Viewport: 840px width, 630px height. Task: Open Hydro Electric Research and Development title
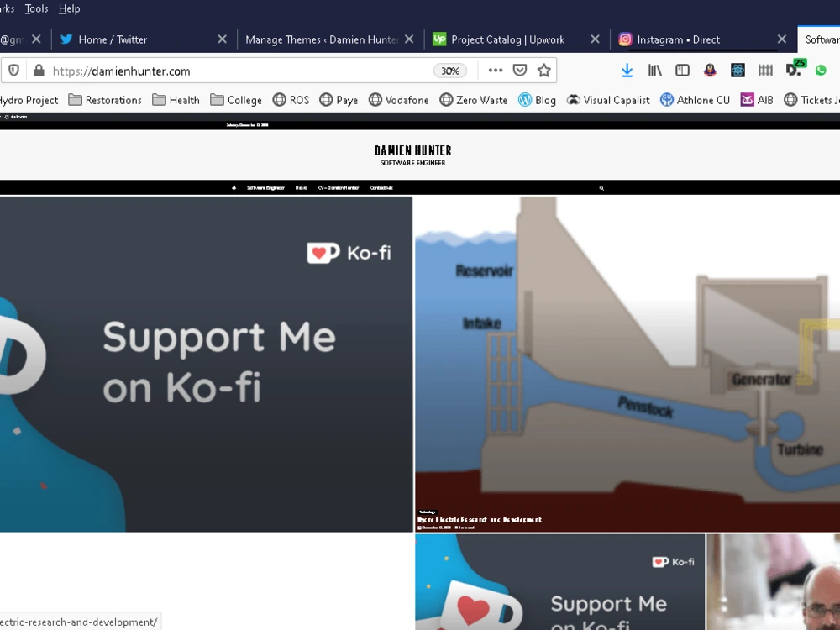click(480, 520)
